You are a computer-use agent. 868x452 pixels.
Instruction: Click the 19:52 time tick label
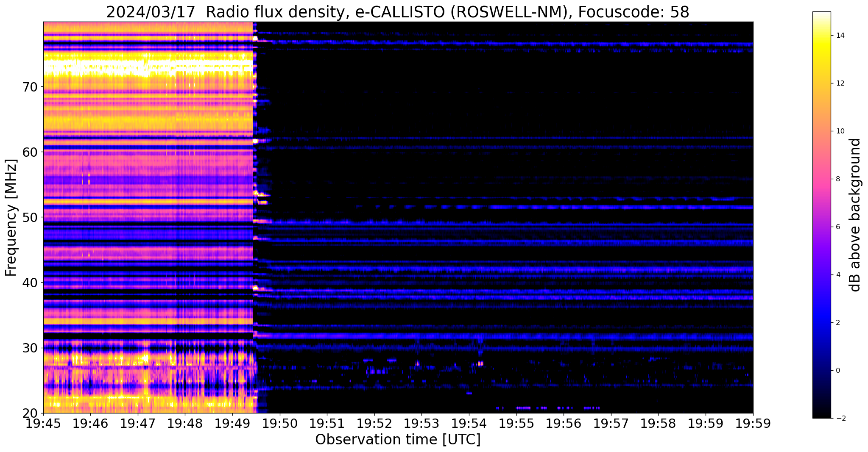click(374, 423)
